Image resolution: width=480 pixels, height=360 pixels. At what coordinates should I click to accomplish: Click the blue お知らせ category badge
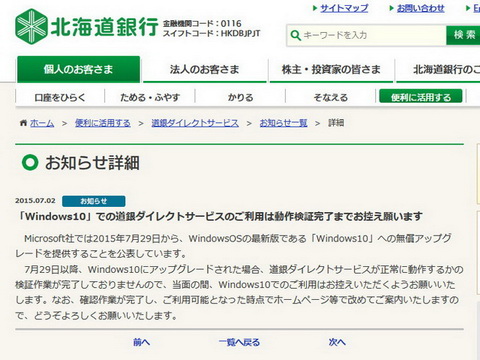[94, 201]
